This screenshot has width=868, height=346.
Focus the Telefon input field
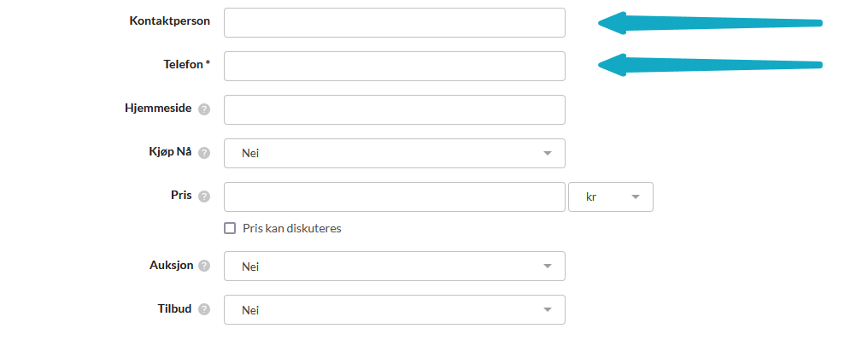coord(394,66)
